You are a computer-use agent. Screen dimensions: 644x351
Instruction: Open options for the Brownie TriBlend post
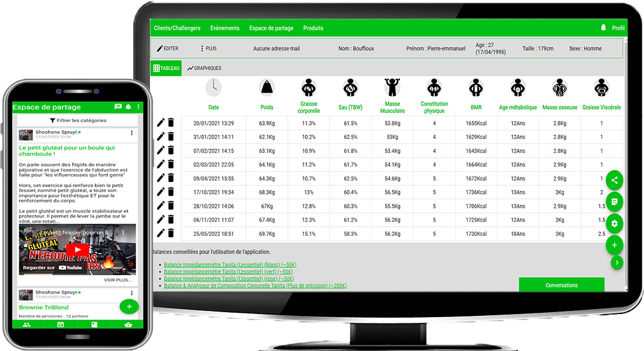[131, 293]
